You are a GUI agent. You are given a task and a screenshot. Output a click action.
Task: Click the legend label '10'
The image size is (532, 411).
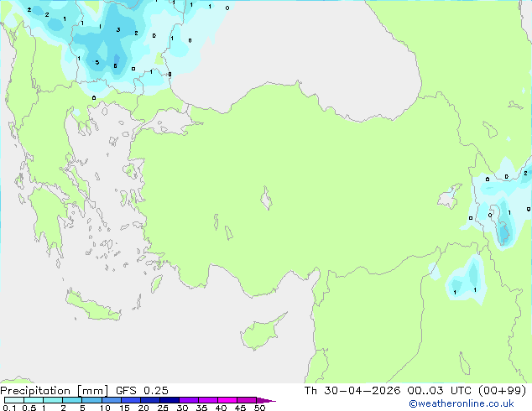click(105, 408)
